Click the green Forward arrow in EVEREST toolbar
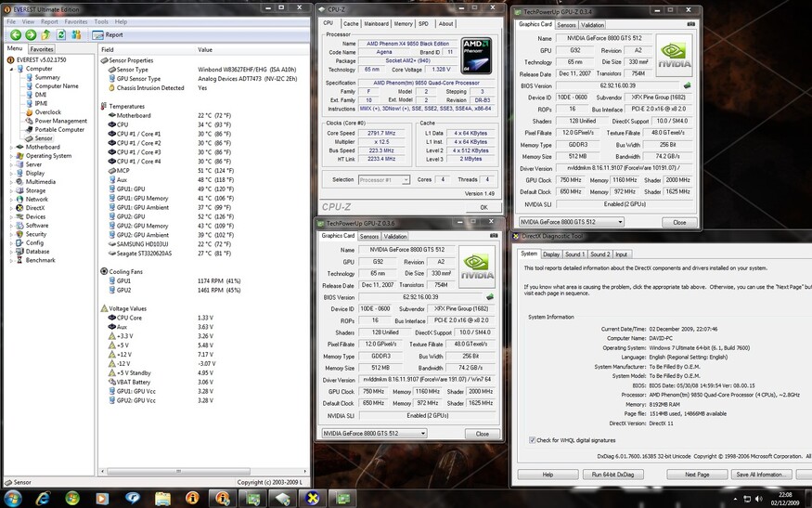812x508 pixels. pyautogui.click(x=31, y=34)
